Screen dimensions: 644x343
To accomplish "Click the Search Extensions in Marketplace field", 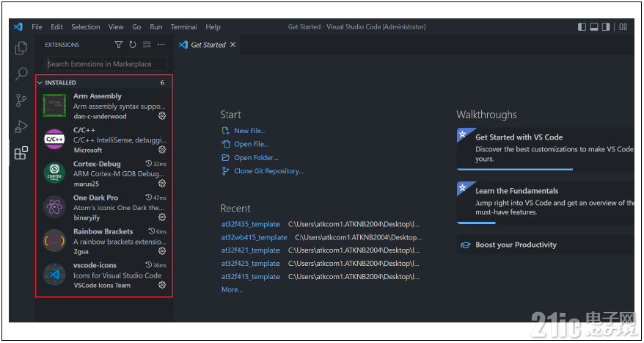I will (106, 64).
